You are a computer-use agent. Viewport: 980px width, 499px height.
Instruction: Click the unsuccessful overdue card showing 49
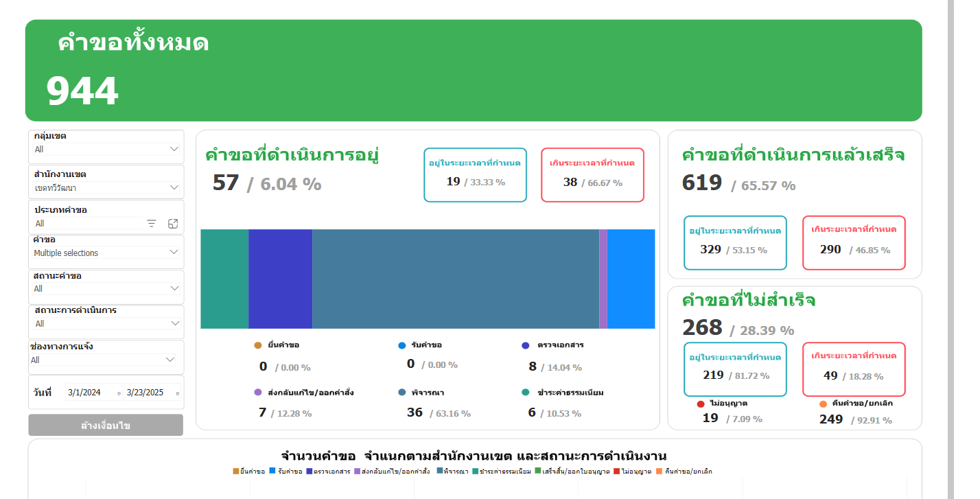click(x=854, y=369)
